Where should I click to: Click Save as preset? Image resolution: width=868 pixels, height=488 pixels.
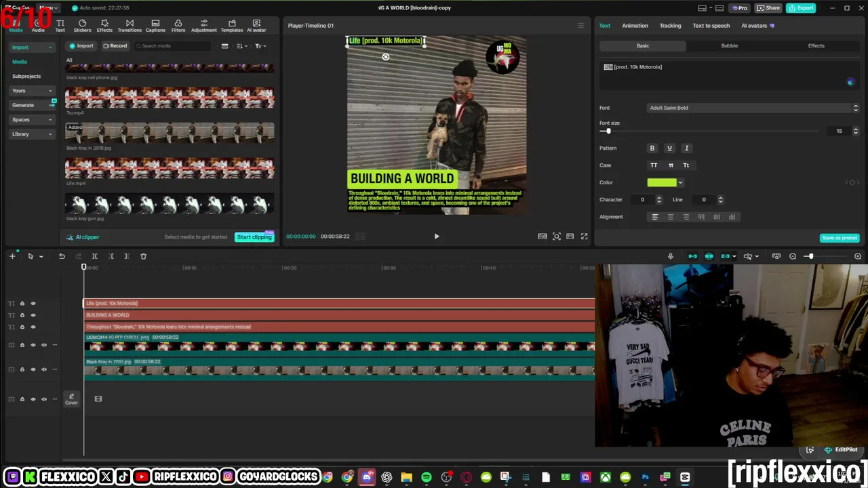[x=840, y=238]
